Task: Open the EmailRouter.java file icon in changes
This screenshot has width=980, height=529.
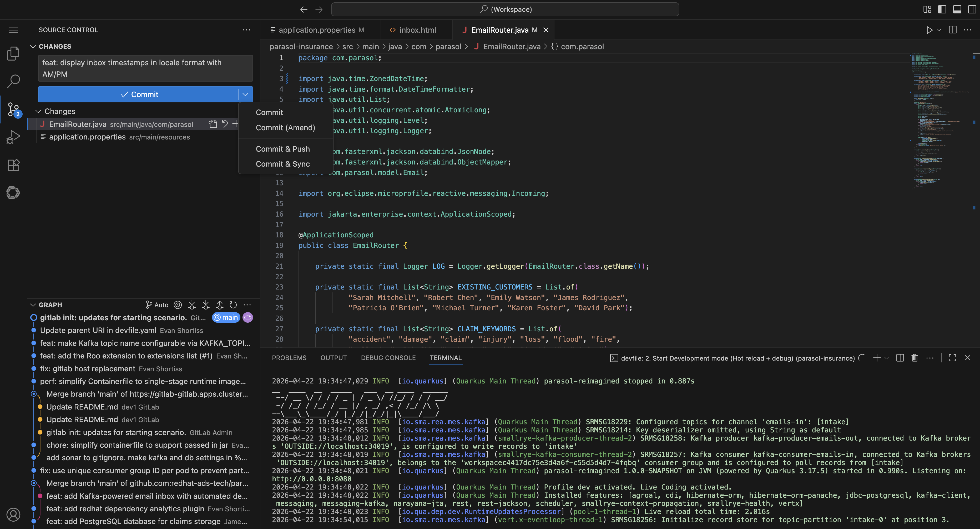Action: [x=213, y=124]
